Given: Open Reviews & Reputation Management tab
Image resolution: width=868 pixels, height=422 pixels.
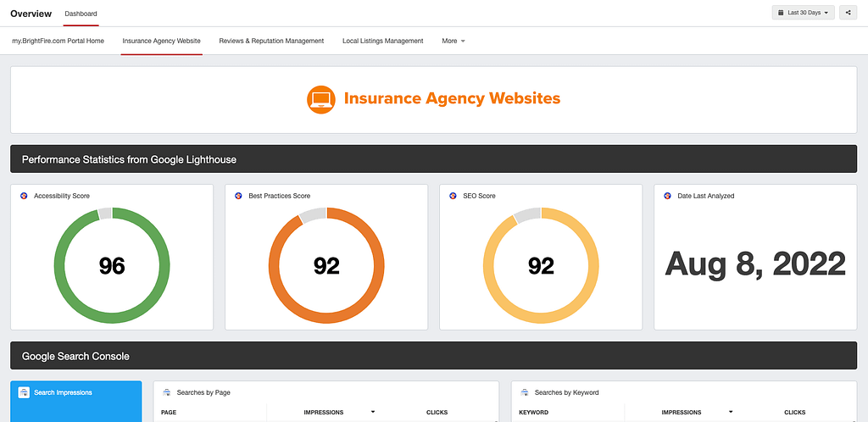Looking at the screenshot, I should point(271,41).
